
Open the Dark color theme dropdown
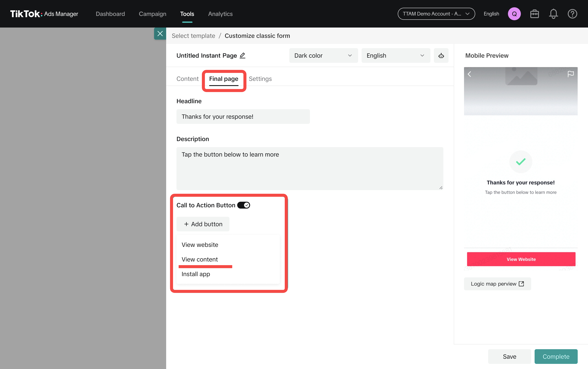coord(323,55)
